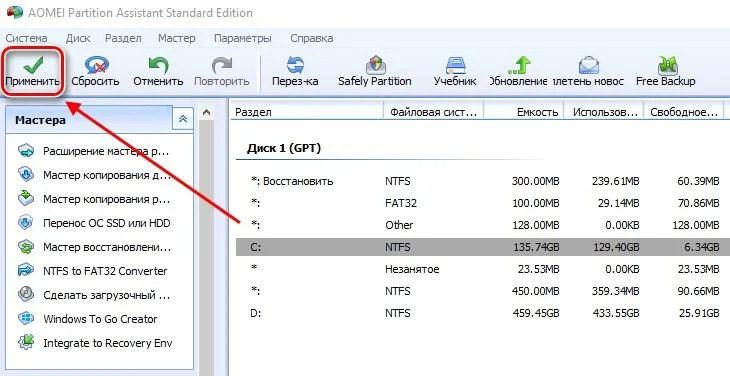Open the Мастер menu
Viewport: 730px width, 376px height.
coord(177,38)
